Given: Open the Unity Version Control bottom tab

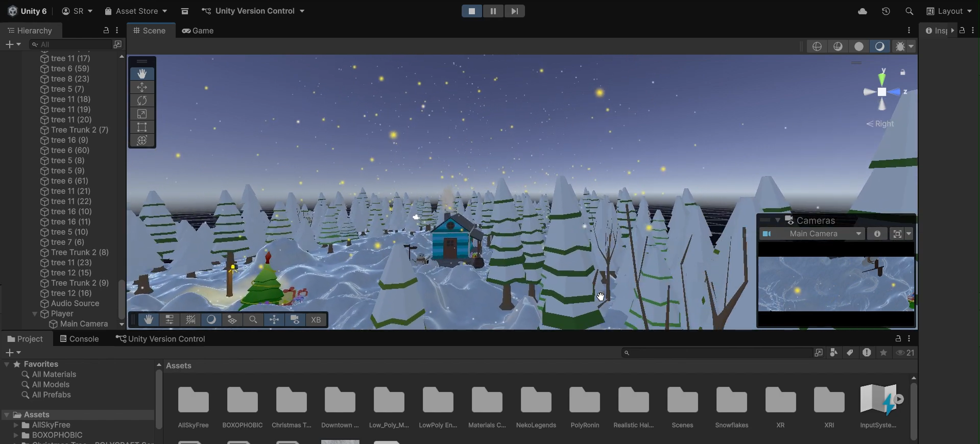Looking at the screenshot, I should pyautogui.click(x=160, y=339).
